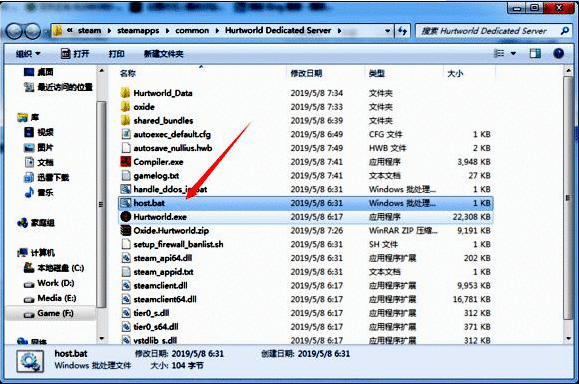Select 最近访问的位置 in navigation pane

coord(58,87)
